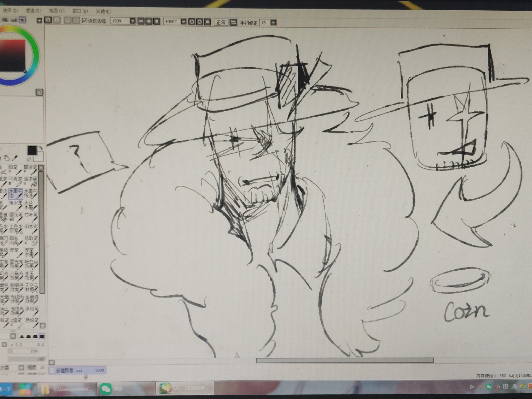The width and height of the screenshot is (532, 399).
Task: Select the sharpest triangle brush edge shape
Action: (22, 336)
